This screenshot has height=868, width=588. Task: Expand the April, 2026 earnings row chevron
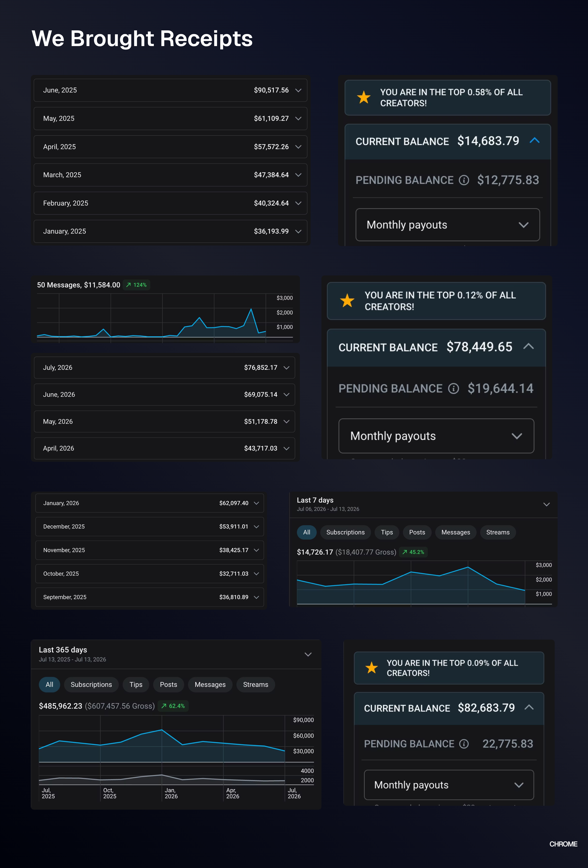tap(286, 448)
